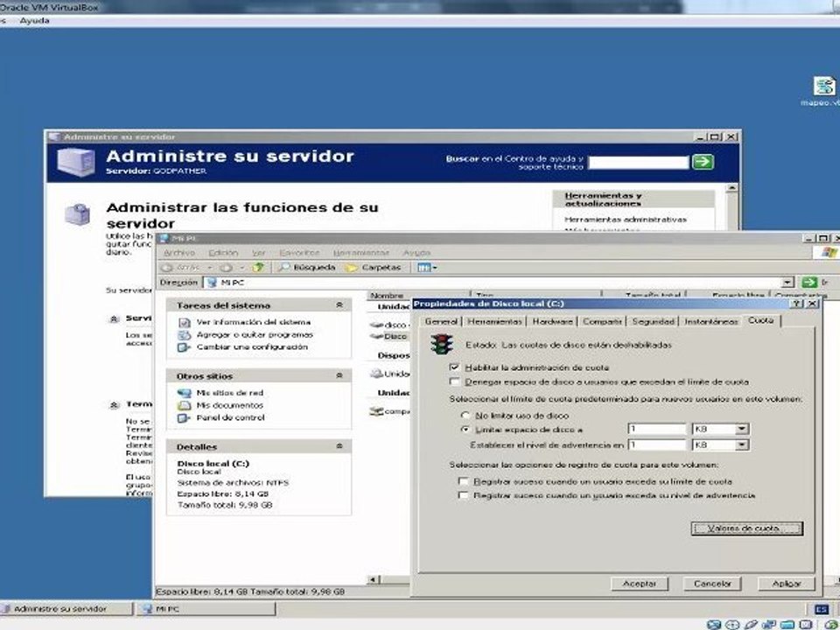Collapse the Tareas del sistema panel
This screenshot has height=630, width=840.
[x=339, y=304]
